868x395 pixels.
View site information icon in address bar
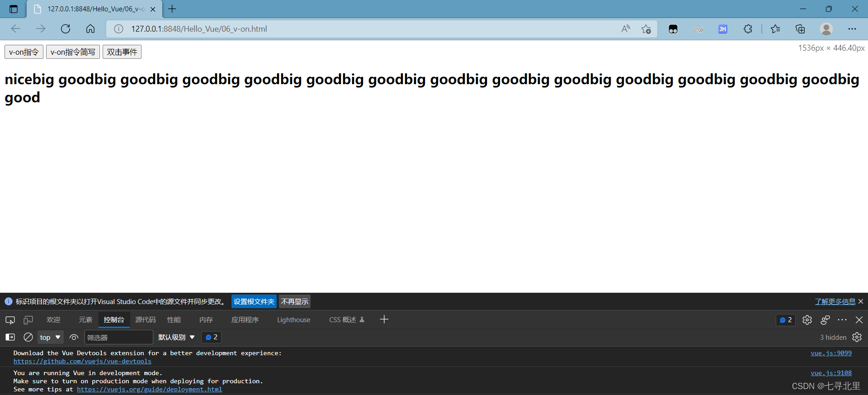click(118, 29)
